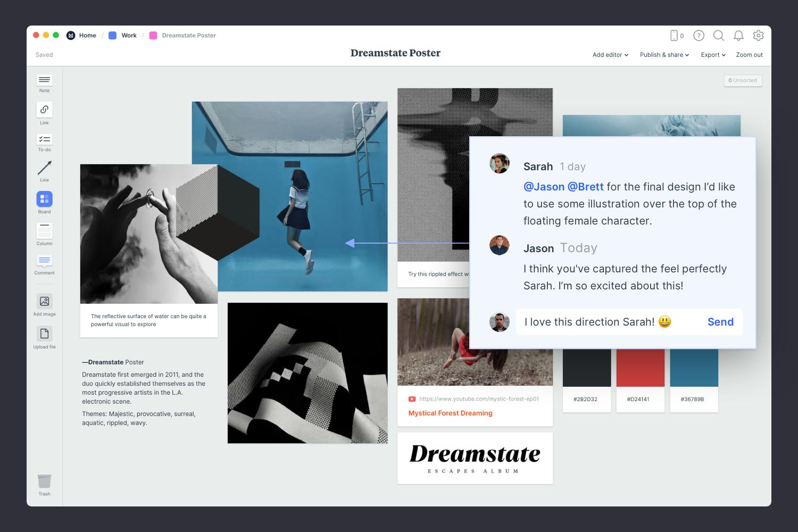Image resolution: width=798 pixels, height=532 pixels.
Task: Click the 'reflective surface of water' caption
Action: tap(148, 320)
